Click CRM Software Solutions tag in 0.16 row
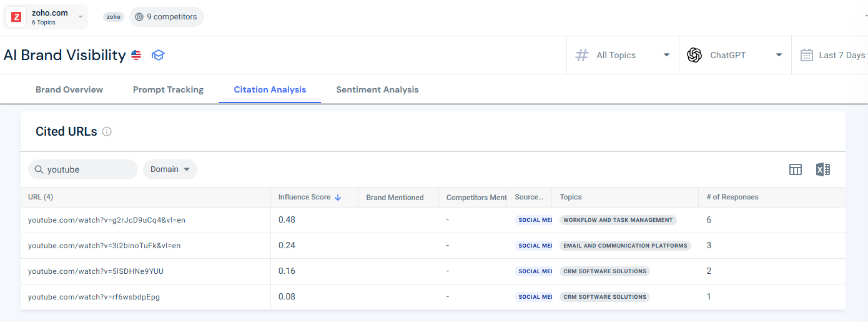868x322 pixels. click(604, 271)
